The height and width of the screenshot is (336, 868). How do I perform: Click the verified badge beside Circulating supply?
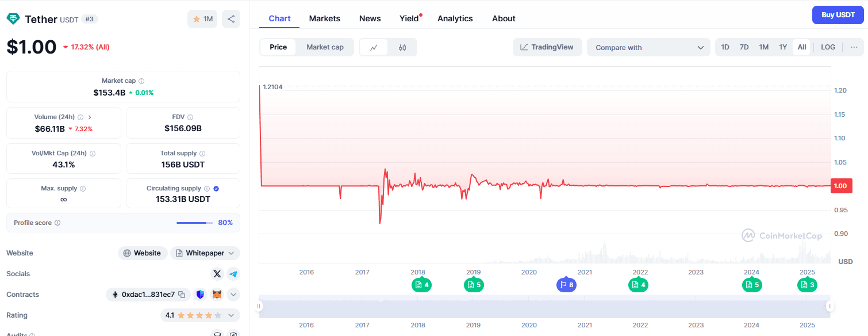[216, 189]
